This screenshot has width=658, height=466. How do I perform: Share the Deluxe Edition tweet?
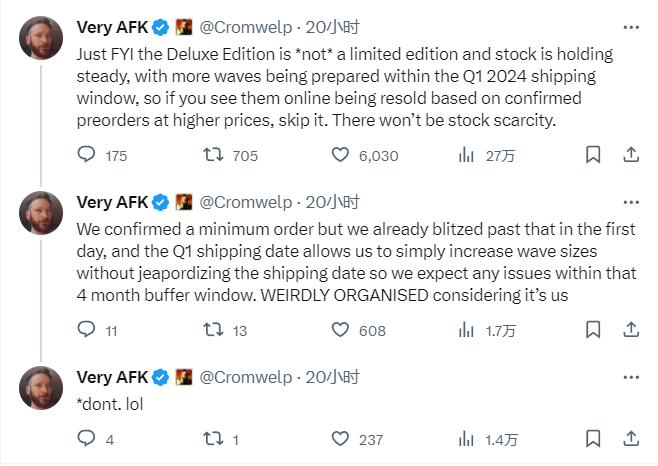[x=631, y=155]
